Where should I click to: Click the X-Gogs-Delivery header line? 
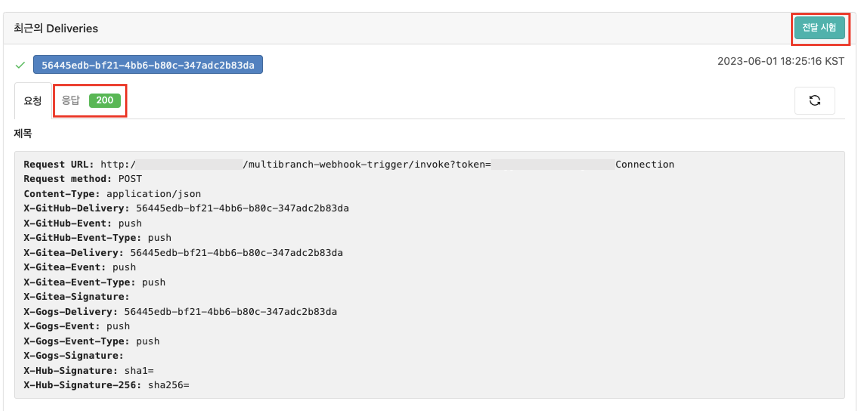180,311
